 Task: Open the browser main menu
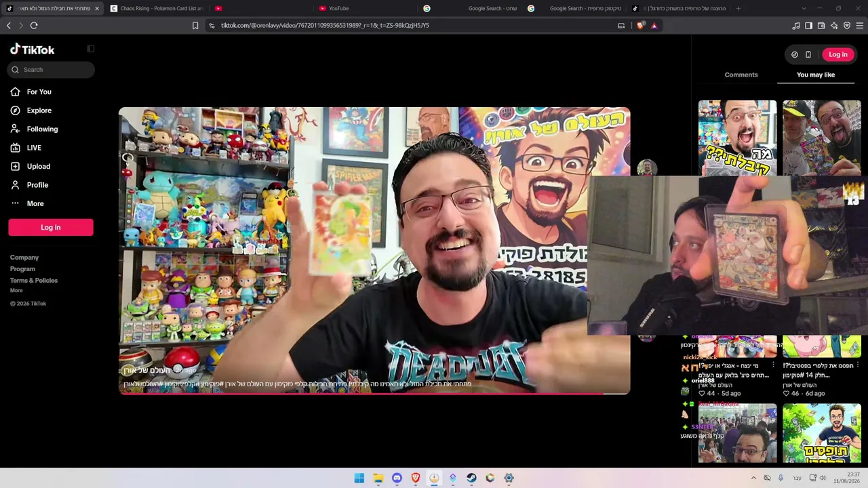(x=860, y=25)
